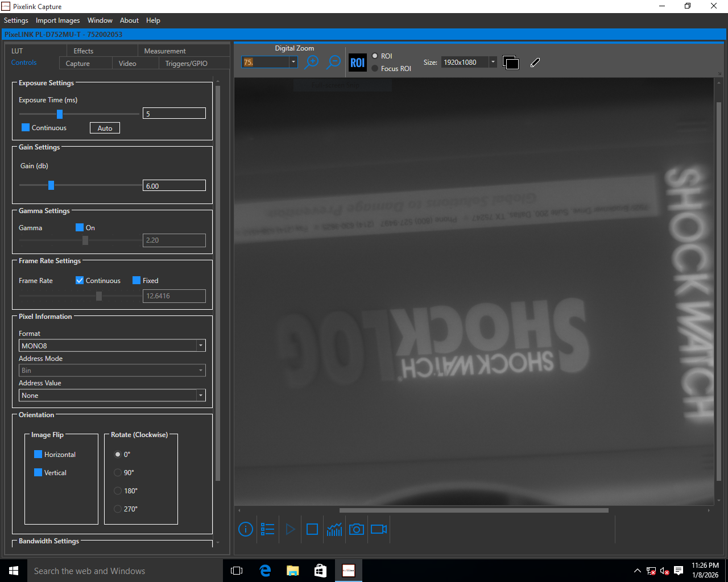Click the preview horizontal scrollbar
Viewport: 728px width, 582px height.
(x=474, y=510)
